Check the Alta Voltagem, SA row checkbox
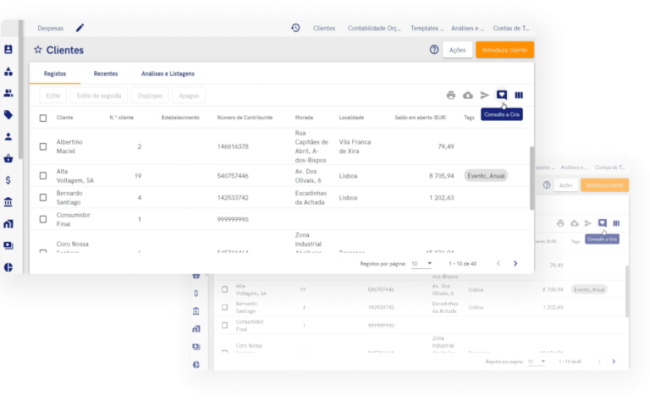This screenshot has width=650, height=406. [x=43, y=176]
